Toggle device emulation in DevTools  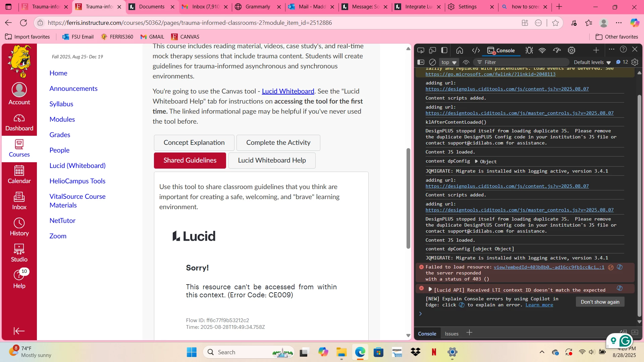pos(432,50)
